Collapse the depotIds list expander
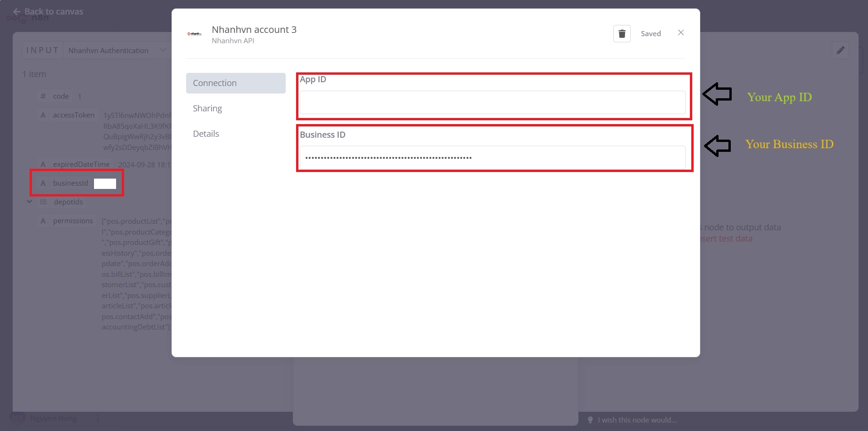The width and height of the screenshot is (868, 431). click(29, 202)
